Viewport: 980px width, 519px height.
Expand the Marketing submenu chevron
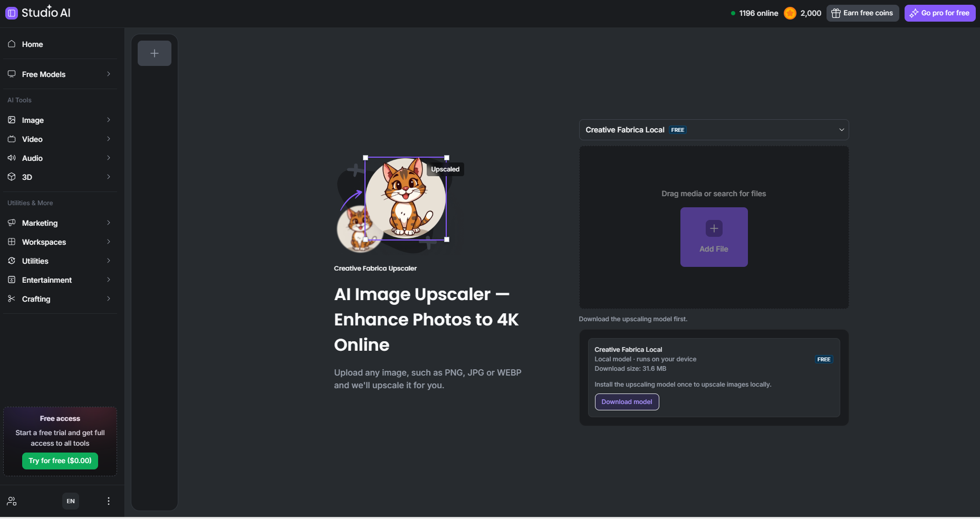pyautogui.click(x=109, y=223)
